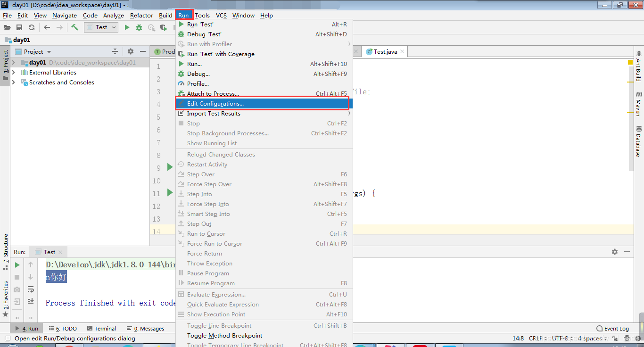The width and height of the screenshot is (644, 347).
Task: Toggle Soft-Wrap in Run console
Action: point(31,289)
